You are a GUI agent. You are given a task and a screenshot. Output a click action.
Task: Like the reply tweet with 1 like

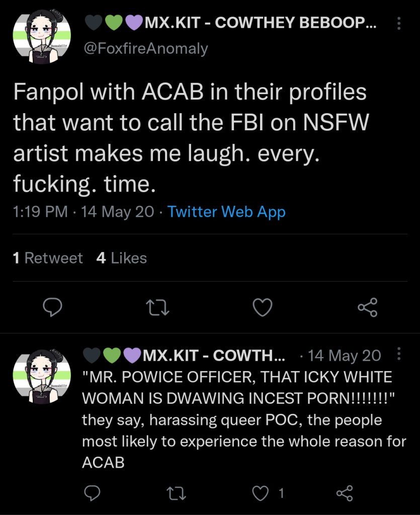point(261,493)
